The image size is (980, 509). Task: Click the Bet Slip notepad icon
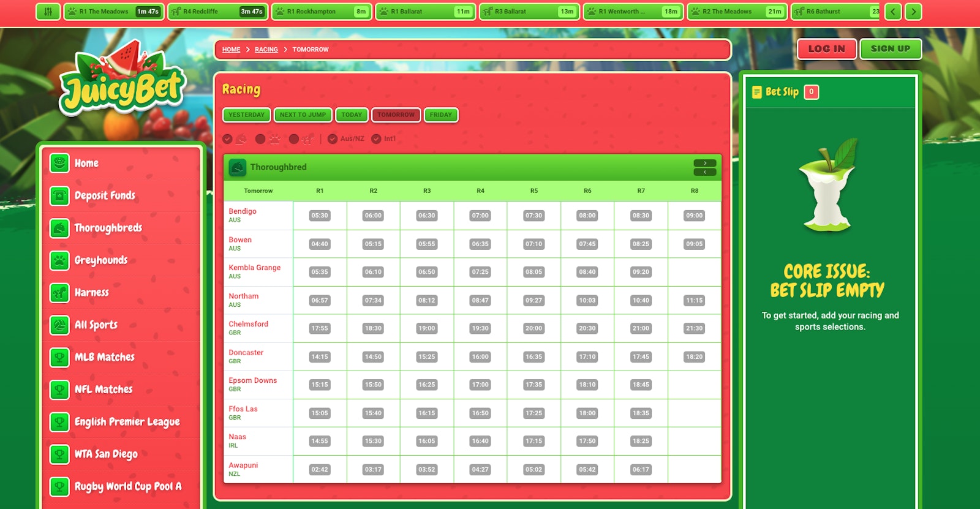coord(757,92)
